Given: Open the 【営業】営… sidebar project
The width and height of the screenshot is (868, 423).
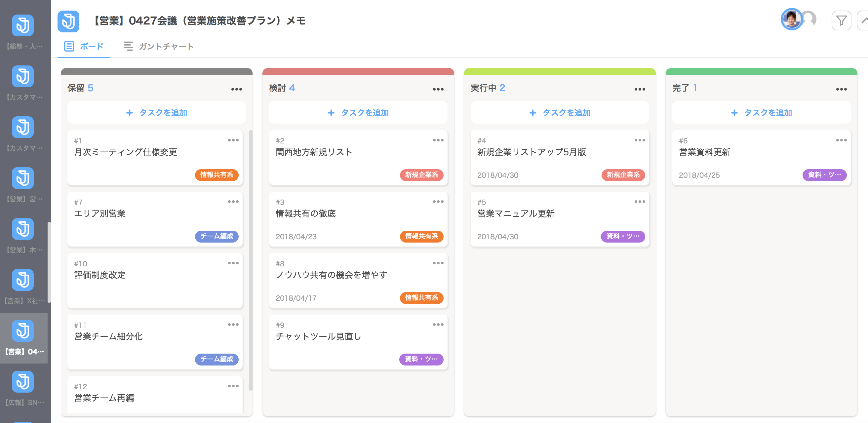Looking at the screenshot, I should [x=23, y=185].
